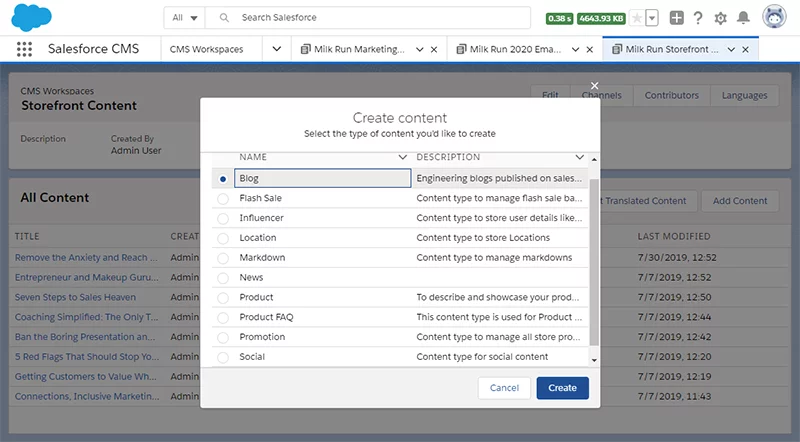Expand the CMS Workspaces tab dropdown chevron
The image size is (800, 442).
(x=277, y=49)
